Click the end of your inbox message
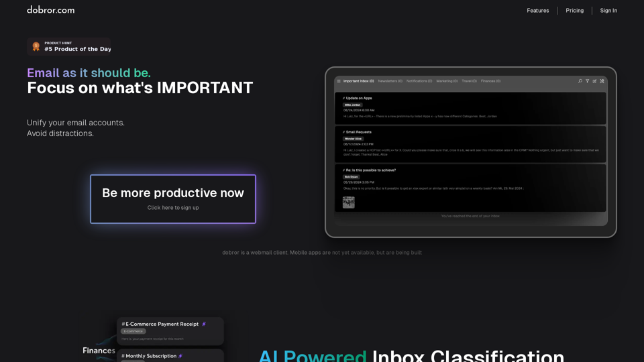 pyautogui.click(x=470, y=216)
